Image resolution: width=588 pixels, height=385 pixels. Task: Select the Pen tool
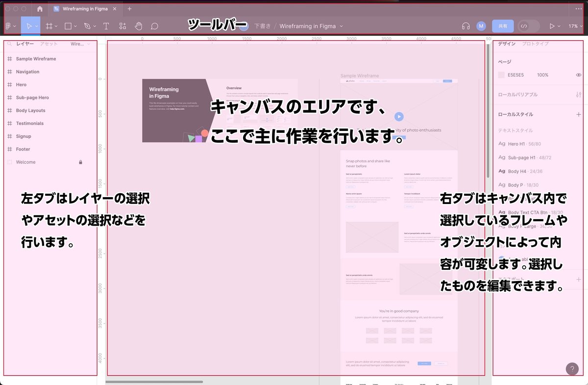click(x=87, y=26)
